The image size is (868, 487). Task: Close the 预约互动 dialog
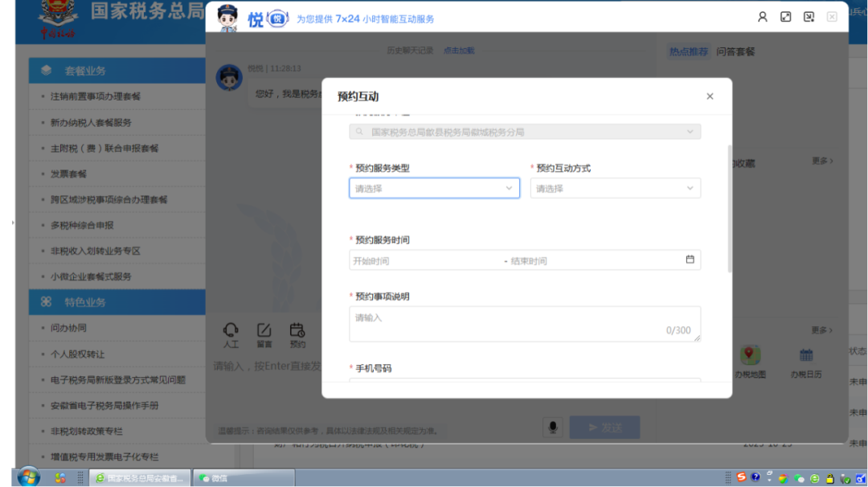[x=710, y=96]
